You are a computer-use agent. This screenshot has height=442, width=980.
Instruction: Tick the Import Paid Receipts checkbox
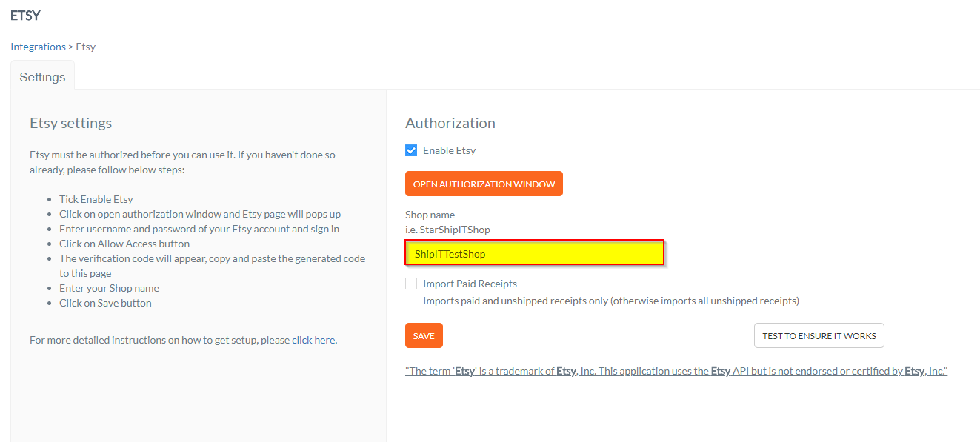pos(411,284)
